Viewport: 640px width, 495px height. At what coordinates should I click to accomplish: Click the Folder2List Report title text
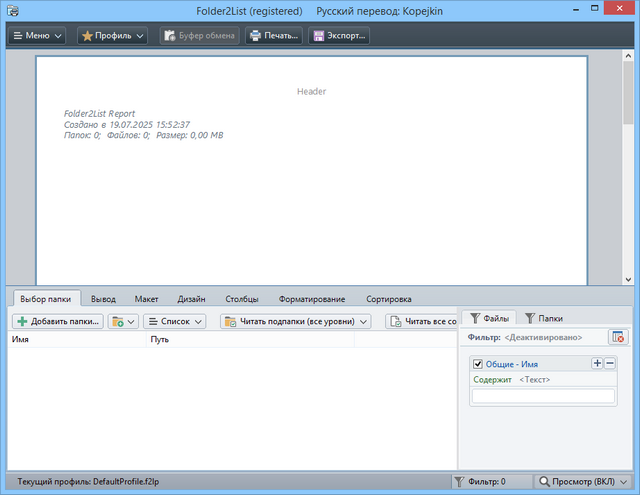point(99,114)
